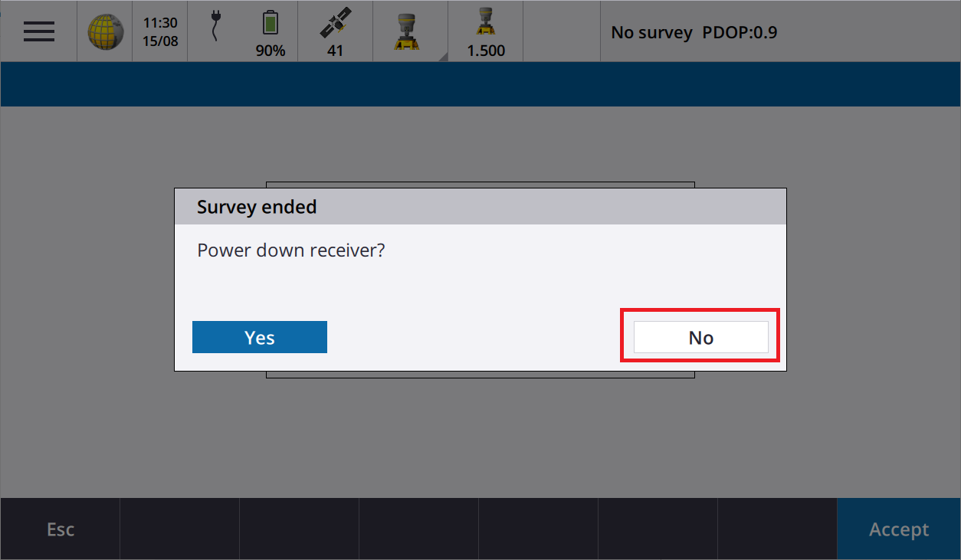Open the GNSS receiver status icon

[x=407, y=31]
